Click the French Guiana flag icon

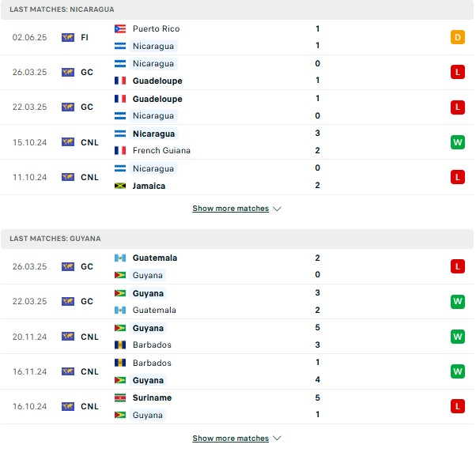tap(120, 150)
